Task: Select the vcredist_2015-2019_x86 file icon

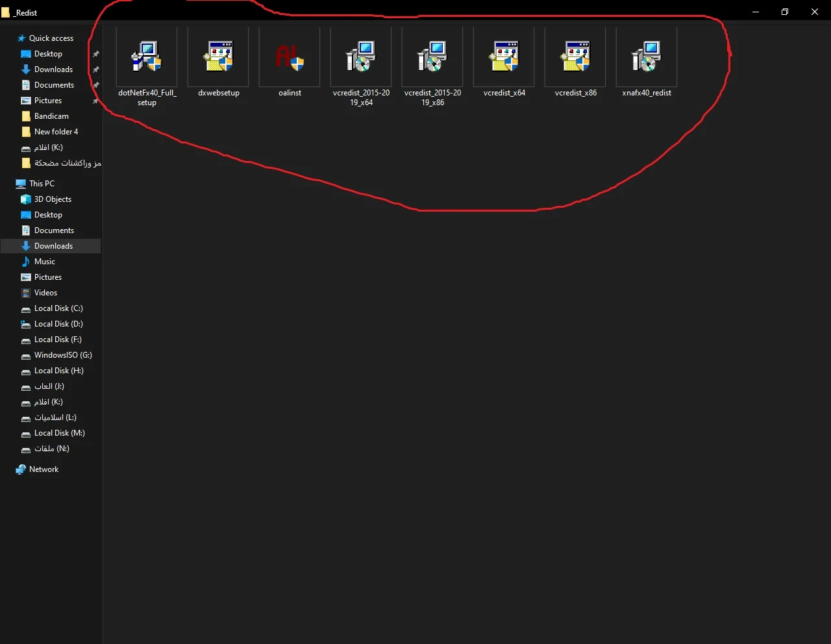Action: [432, 57]
